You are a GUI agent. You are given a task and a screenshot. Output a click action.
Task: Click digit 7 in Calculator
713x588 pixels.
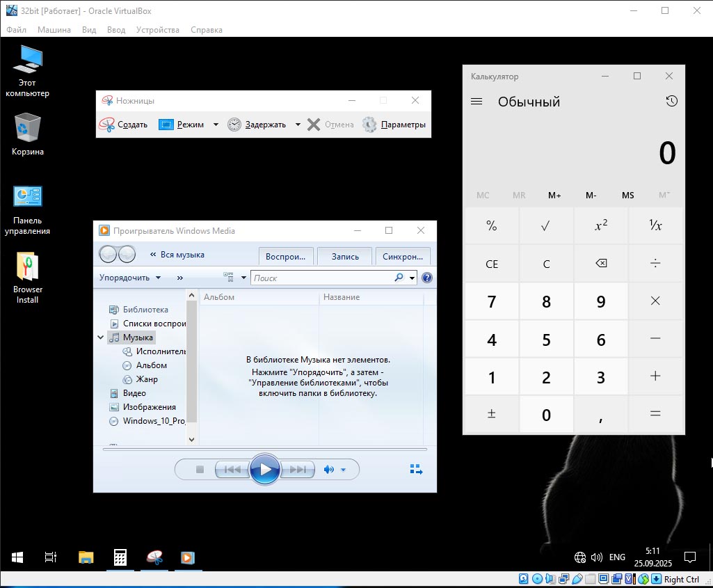point(492,301)
